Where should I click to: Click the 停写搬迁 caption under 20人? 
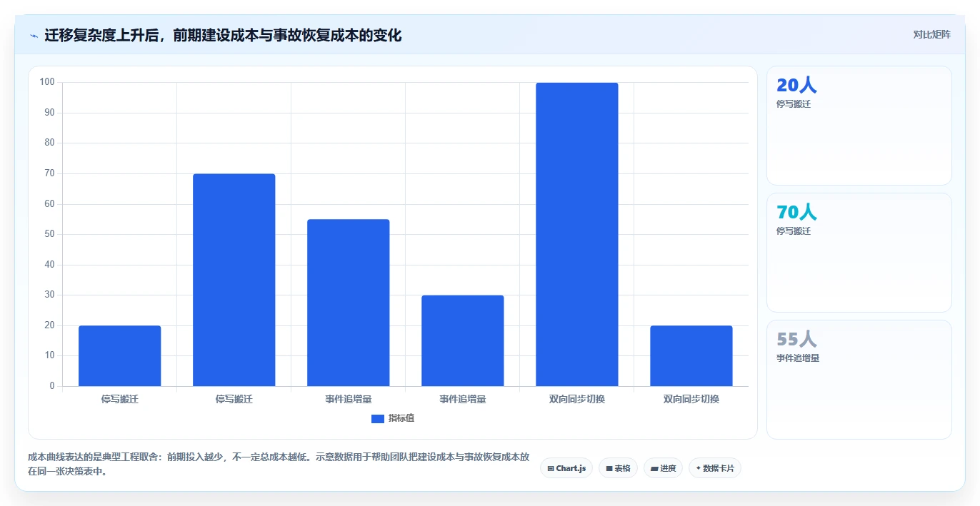click(x=794, y=104)
